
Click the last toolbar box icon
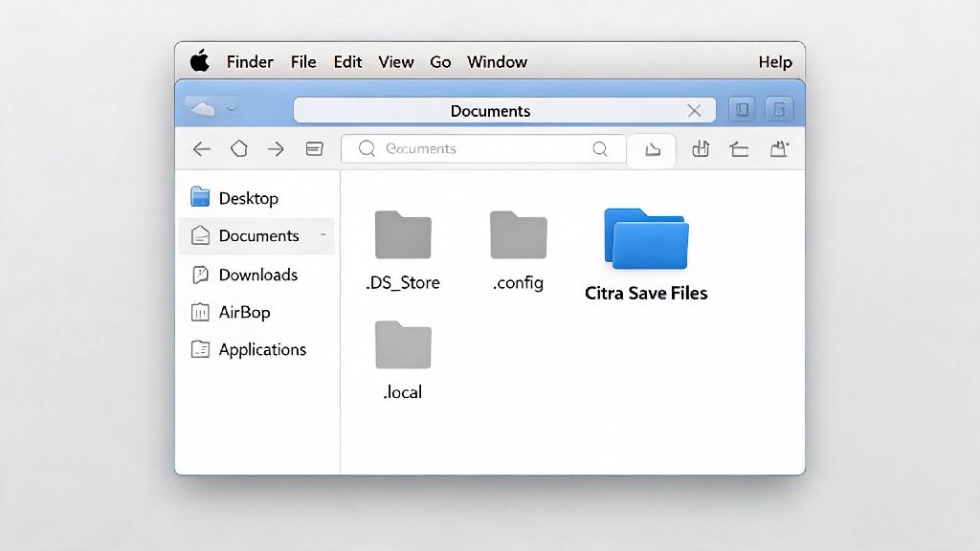click(779, 148)
